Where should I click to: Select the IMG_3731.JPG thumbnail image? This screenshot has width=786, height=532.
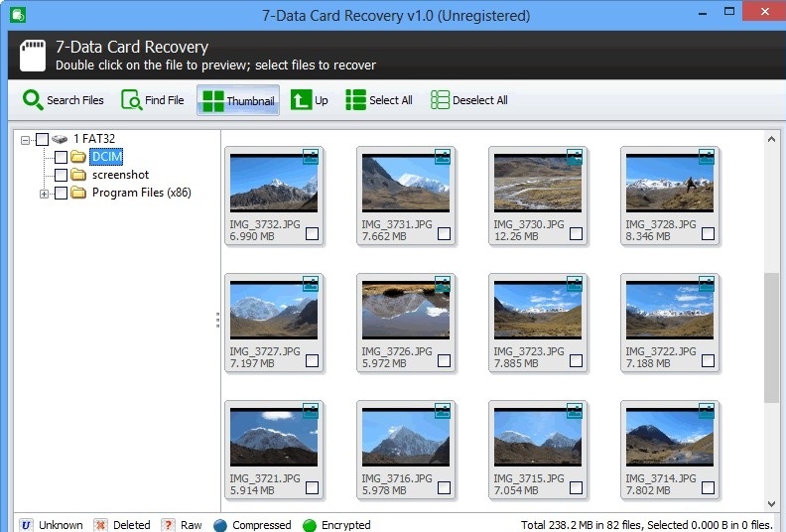[x=406, y=183]
